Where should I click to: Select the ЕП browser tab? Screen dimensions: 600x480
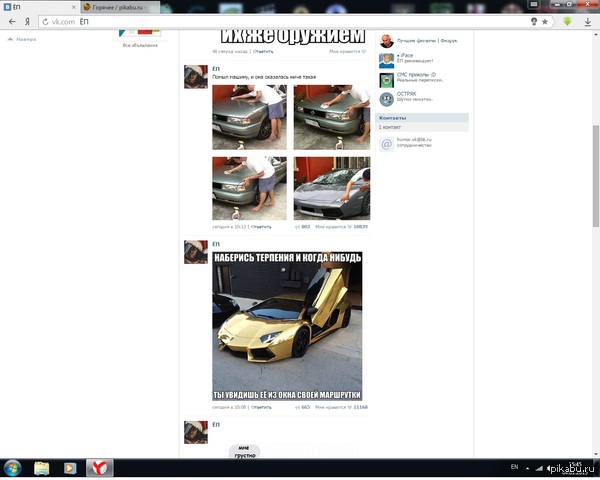[x=40, y=6]
